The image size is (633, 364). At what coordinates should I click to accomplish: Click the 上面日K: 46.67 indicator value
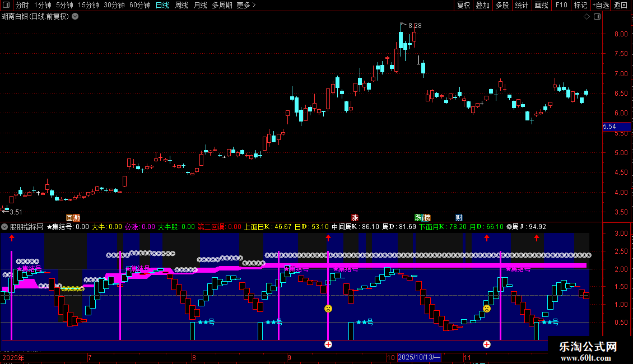[268, 227]
